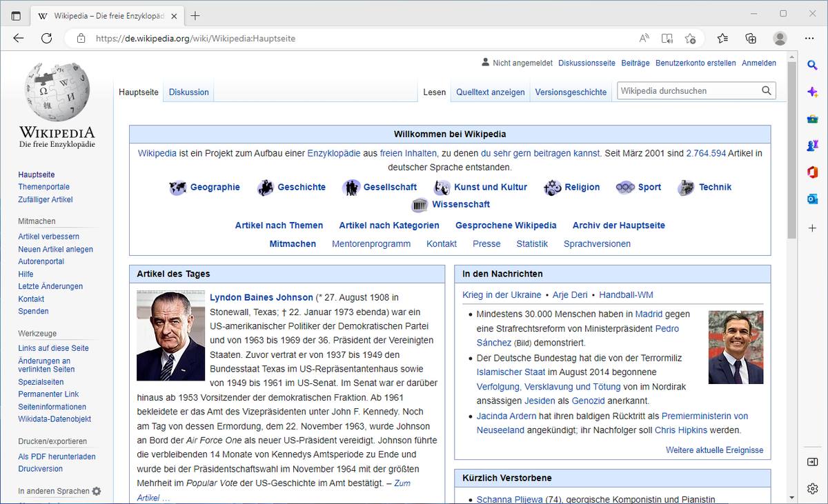Image resolution: width=828 pixels, height=504 pixels.
Task: Open browser Settings and more menu
Action: 809,39
